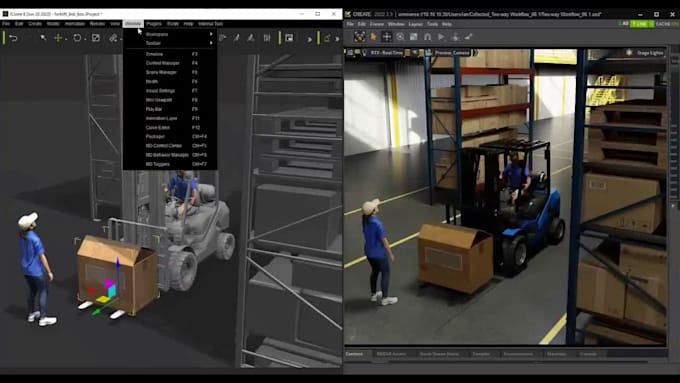
Task: Choose Timeline from the Window menu
Action: click(x=170, y=54)
